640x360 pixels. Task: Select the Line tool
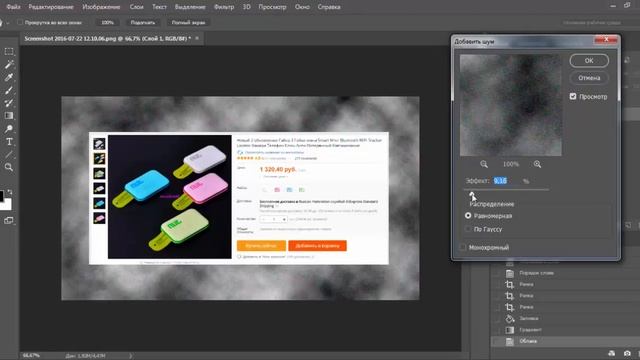point(9,155)
